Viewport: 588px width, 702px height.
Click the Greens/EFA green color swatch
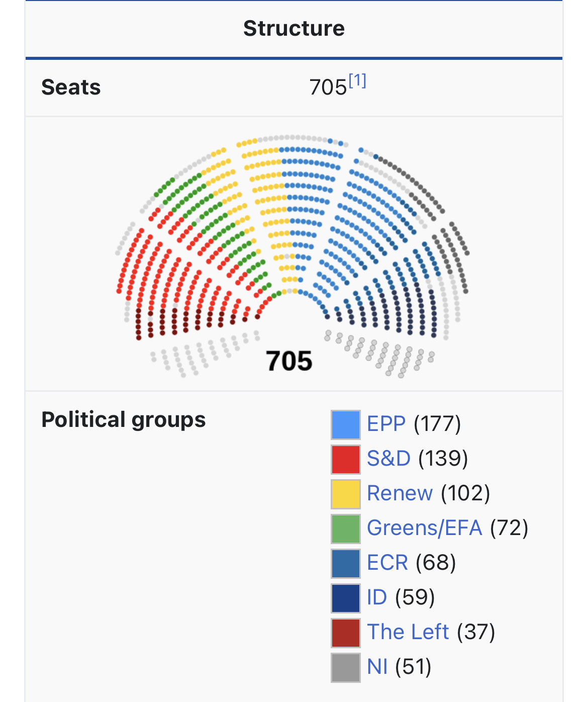[x=345, y=529]
